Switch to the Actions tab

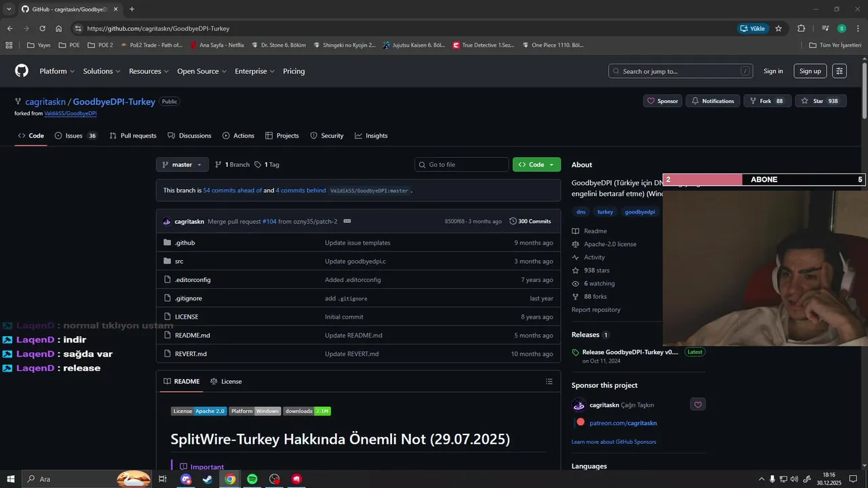click(238, 136)
